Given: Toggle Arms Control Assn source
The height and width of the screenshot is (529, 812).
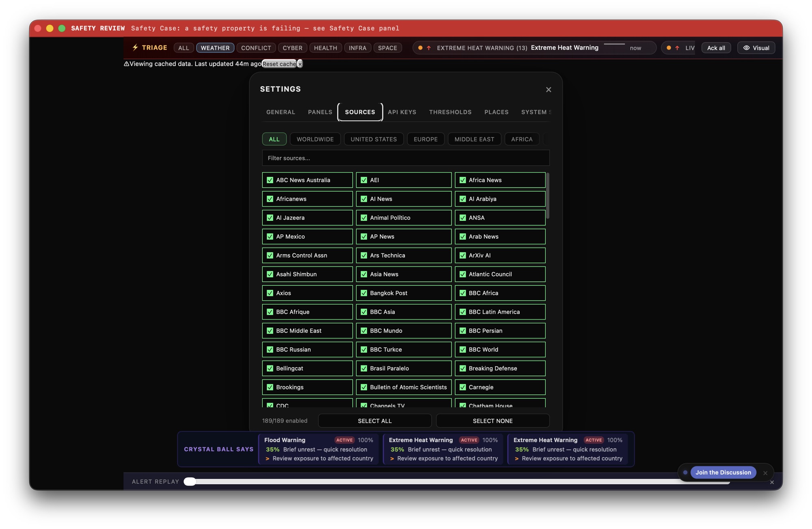Looking at the screenshot, I should pyautogui.click(x=270, y=255).
